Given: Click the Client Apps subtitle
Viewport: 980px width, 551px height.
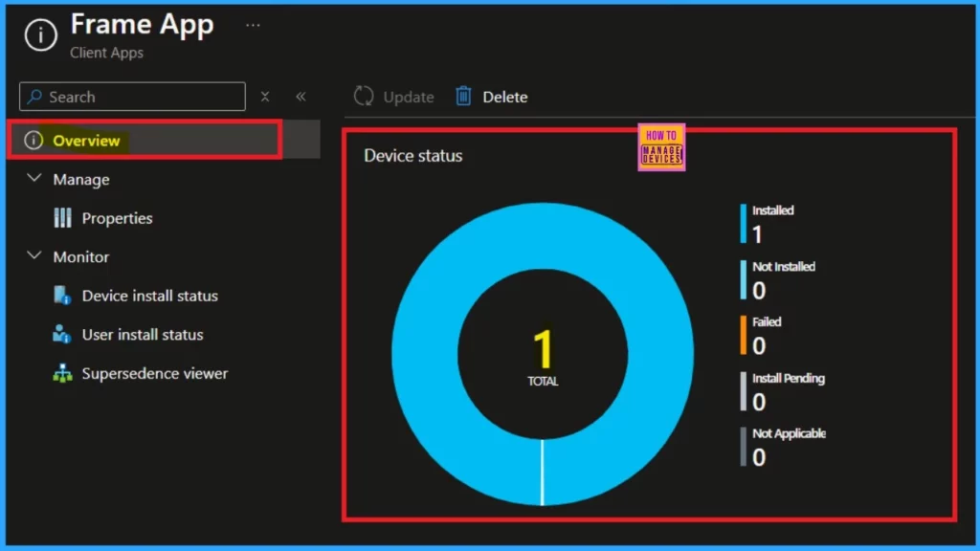Looking at the screenshot, I should (x=107, y=54).
